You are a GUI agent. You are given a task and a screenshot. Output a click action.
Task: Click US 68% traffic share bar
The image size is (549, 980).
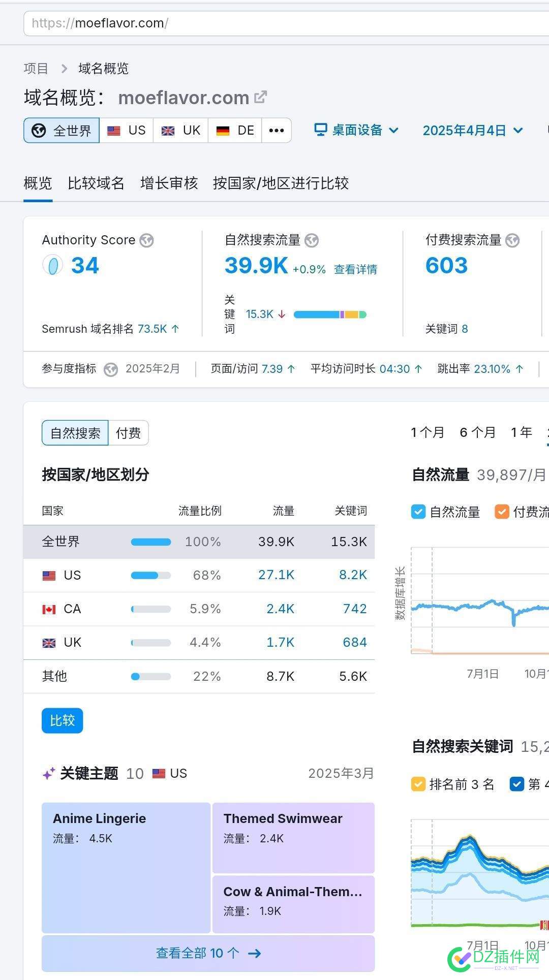[151, 576]
